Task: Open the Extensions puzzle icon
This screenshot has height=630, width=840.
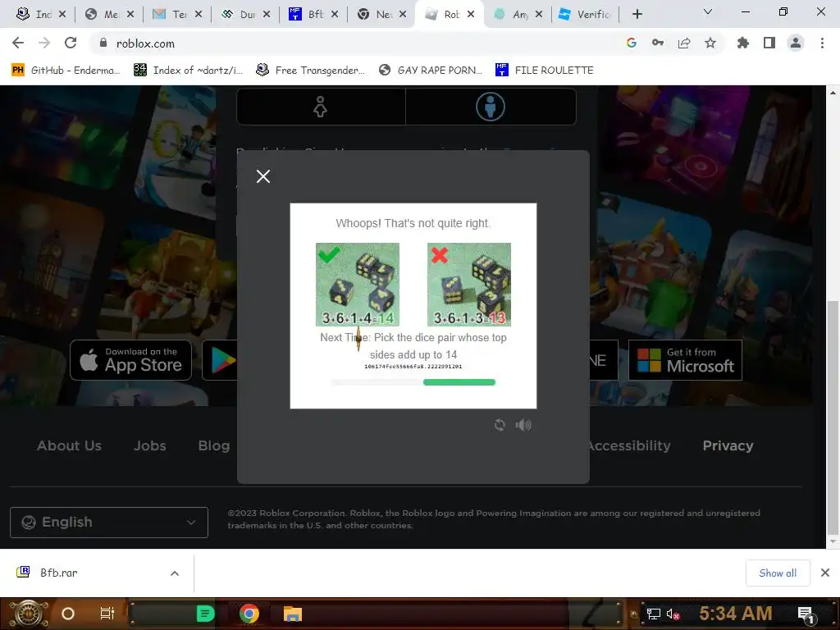Action: [743, 43]
